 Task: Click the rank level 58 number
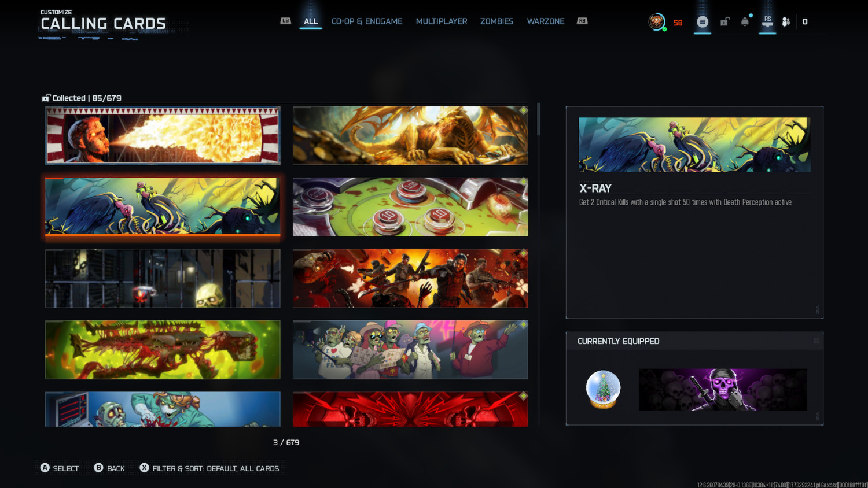point(678,23)
